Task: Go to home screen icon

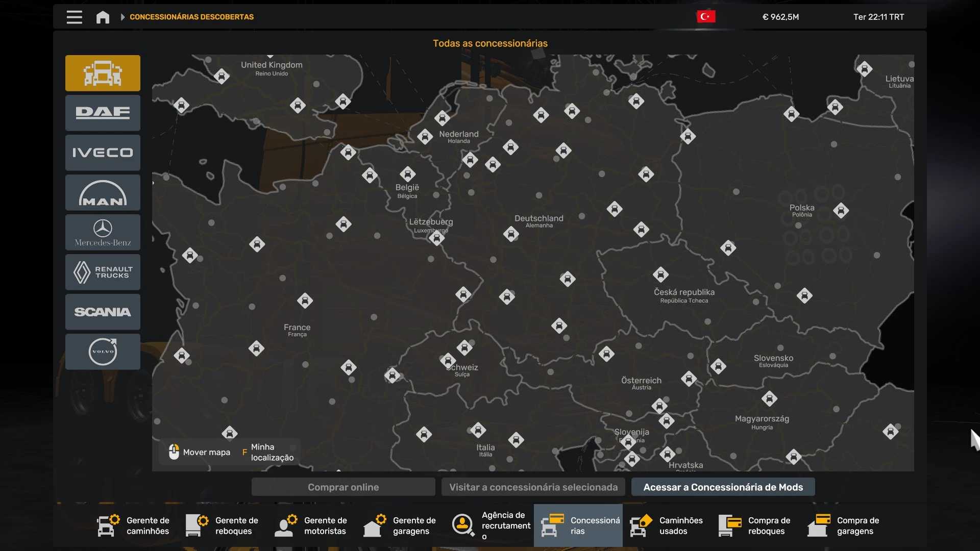Action: (x=103, y=17)
